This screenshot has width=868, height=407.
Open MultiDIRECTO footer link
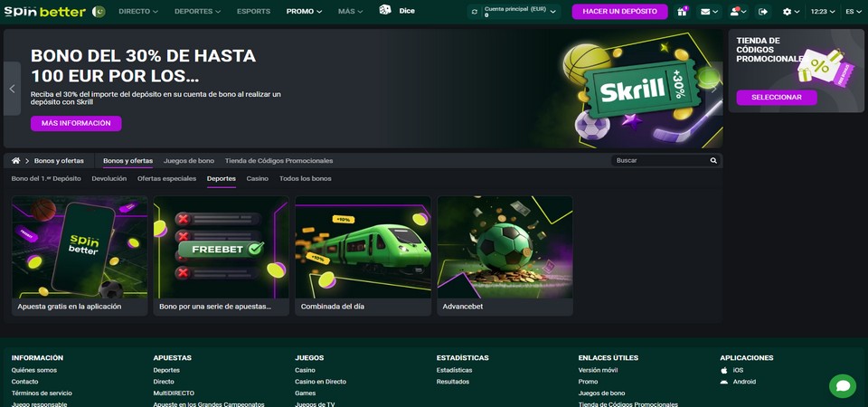pyautogui.click(x=174, y=393)
